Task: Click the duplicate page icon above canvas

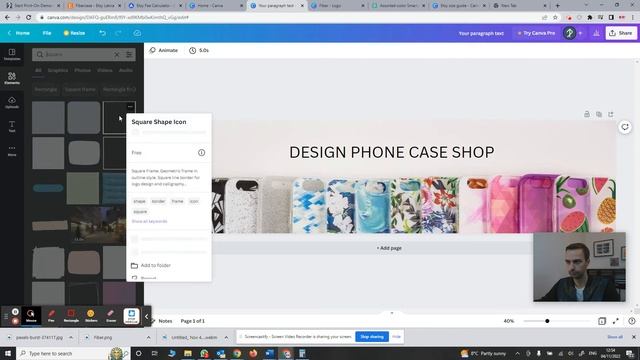Action: click(599, 114)
